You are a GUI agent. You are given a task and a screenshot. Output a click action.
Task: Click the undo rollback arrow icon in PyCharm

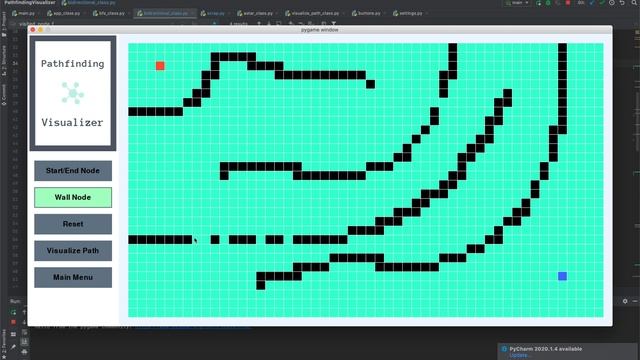coord(622,3)
